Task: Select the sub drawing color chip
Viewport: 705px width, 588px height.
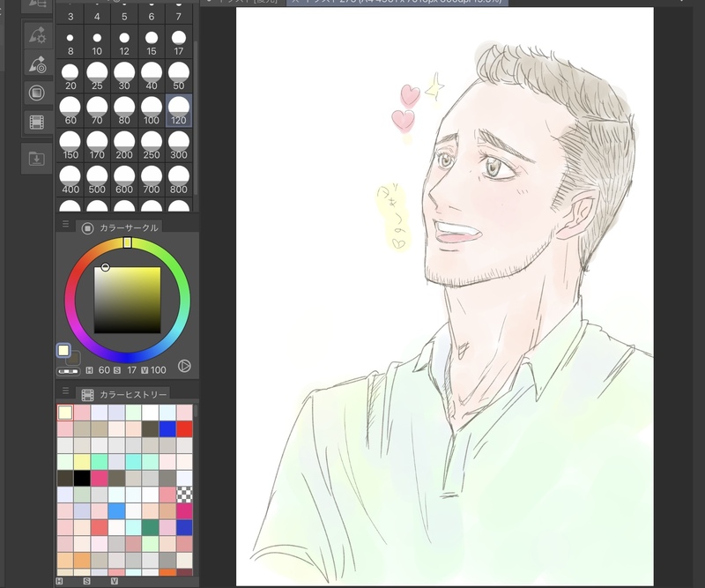Action: [75, 358]
